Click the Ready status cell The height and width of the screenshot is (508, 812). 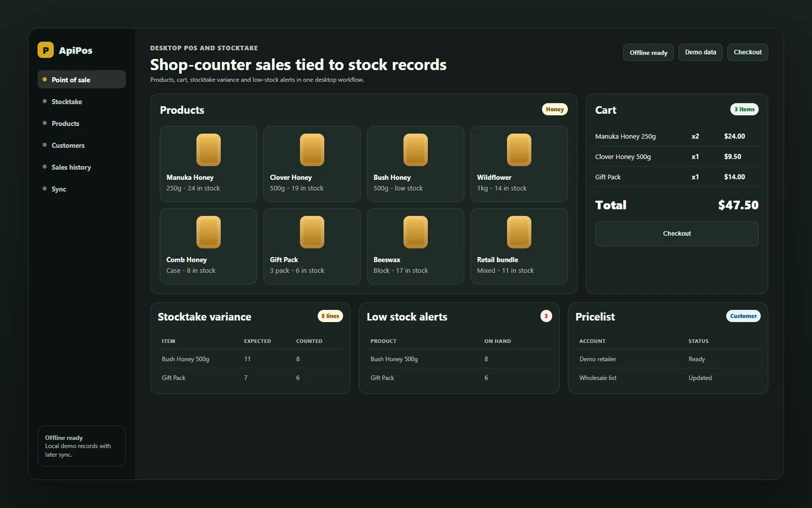[697, 359]
